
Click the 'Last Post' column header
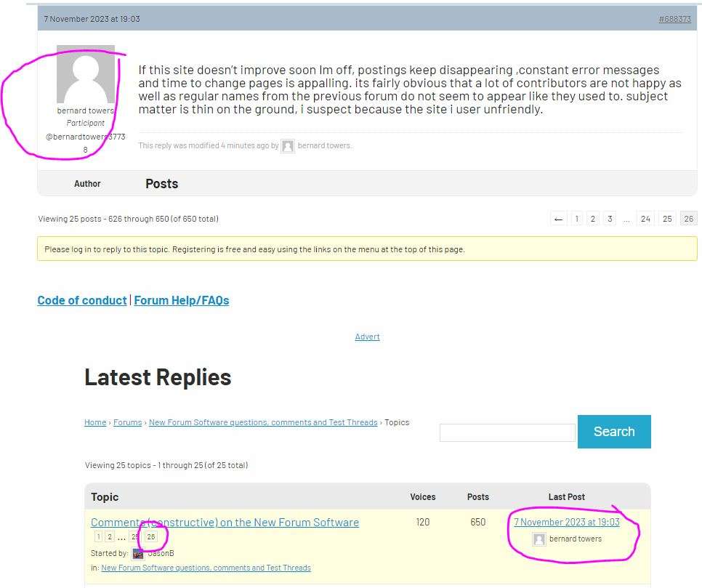pos(566,497)
